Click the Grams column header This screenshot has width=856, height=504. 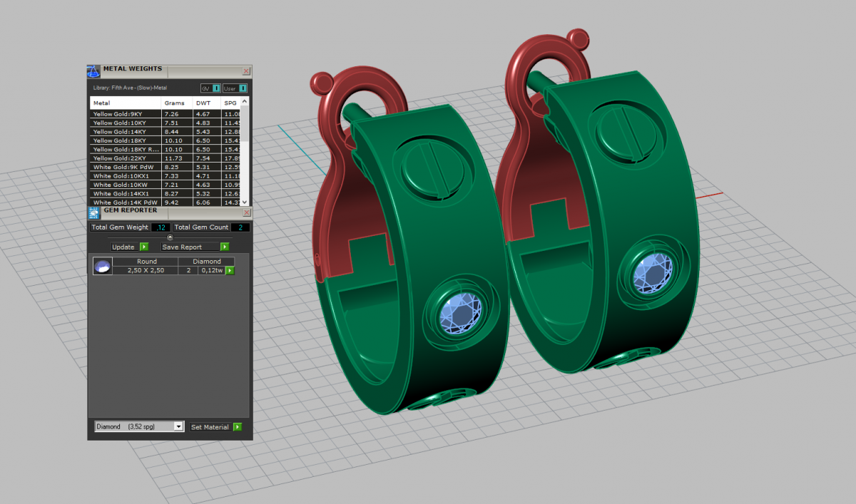(174, 103)
